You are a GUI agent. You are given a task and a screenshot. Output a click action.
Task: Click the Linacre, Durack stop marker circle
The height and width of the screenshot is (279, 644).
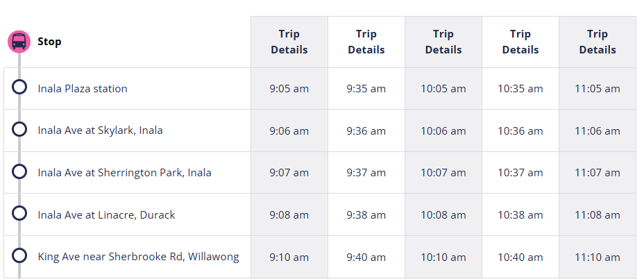tap(19, 214)
